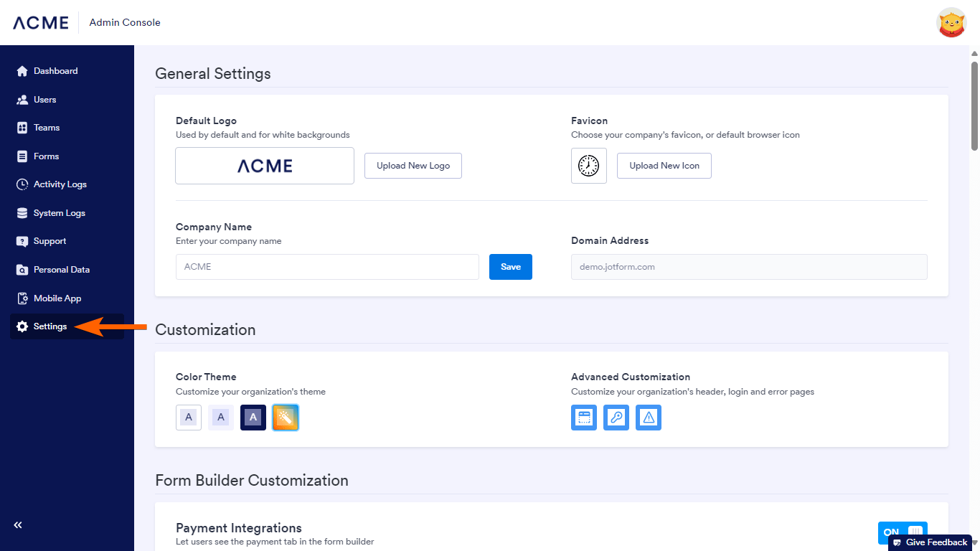Choose the white light color theme
The width and height of the screenshot is (980, 551).
(x=189, y=418)
